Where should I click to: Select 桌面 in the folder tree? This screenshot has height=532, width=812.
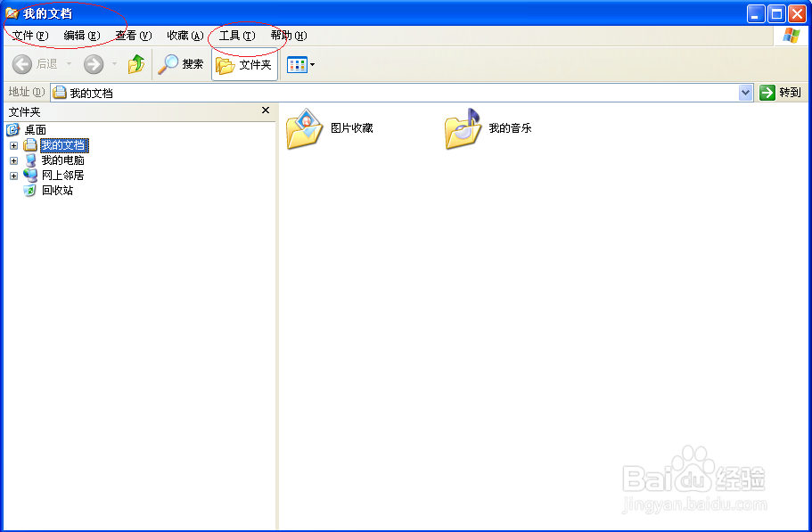[36, 129]
